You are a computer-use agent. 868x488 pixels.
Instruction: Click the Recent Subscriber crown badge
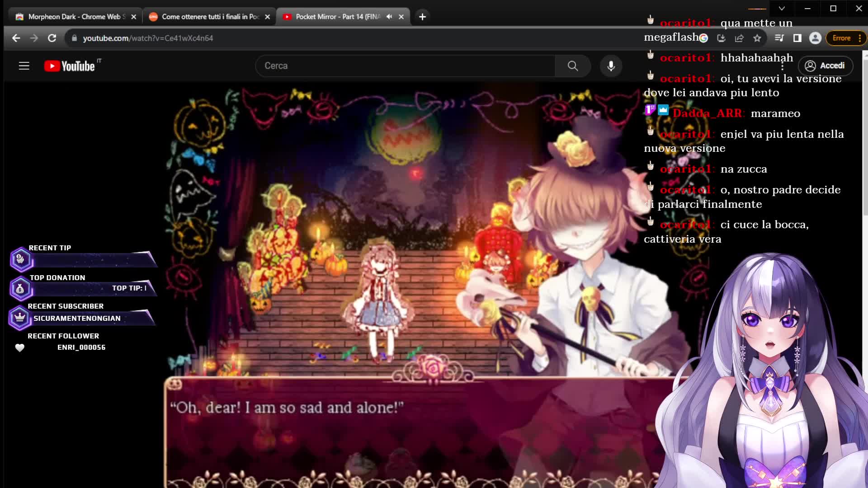(19, 318)
